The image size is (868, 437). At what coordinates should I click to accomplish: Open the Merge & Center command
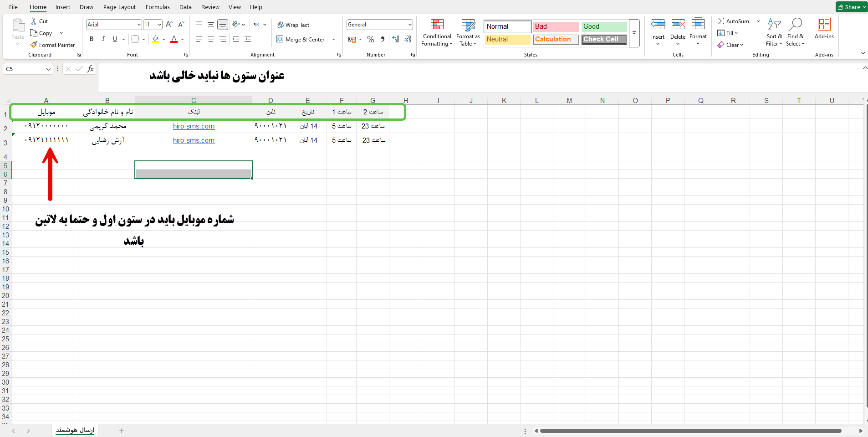[x=300, y=39]
